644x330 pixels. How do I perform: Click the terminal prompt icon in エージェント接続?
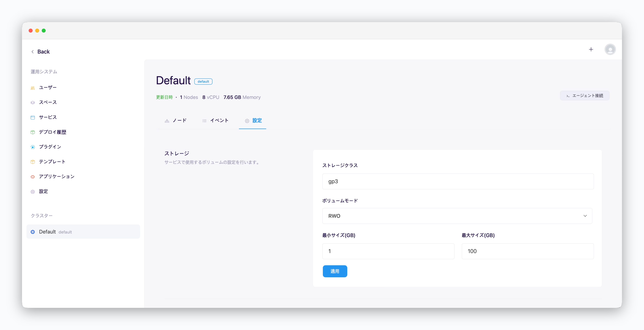point(568,96)
